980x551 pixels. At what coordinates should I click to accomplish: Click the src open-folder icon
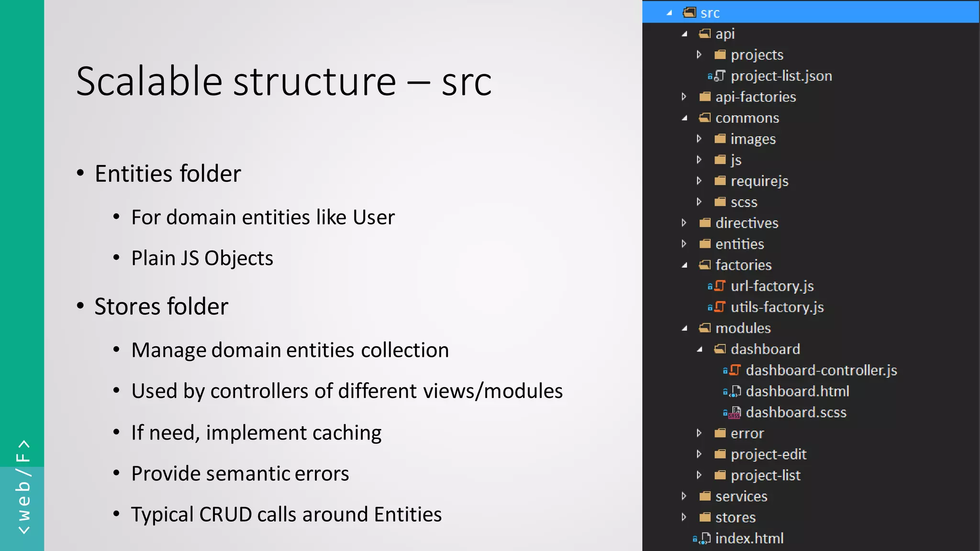point(690,12)
